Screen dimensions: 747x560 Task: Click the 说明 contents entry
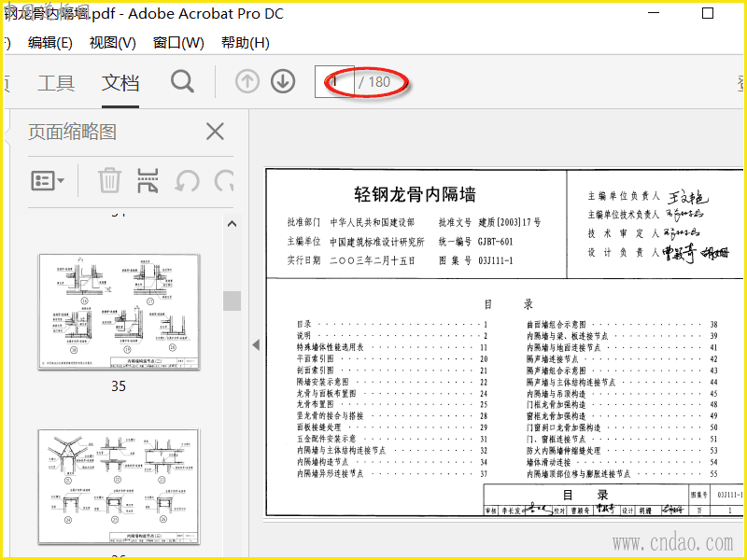click(x=304, y=336)
